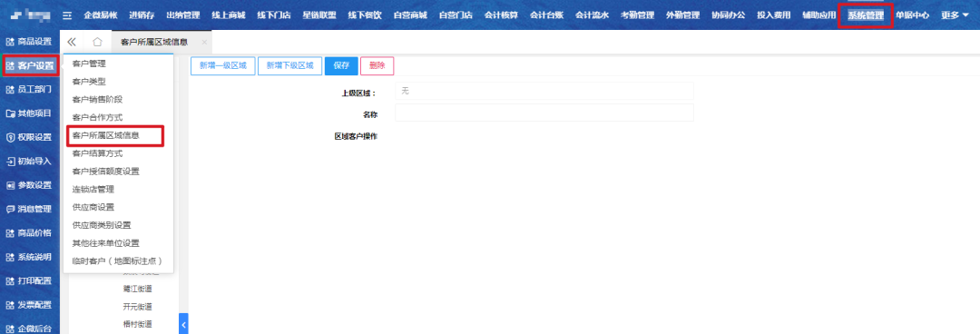Open 打印配置 in the left sidebar
Screen dimensions: 980x334
tap(29, 280)
